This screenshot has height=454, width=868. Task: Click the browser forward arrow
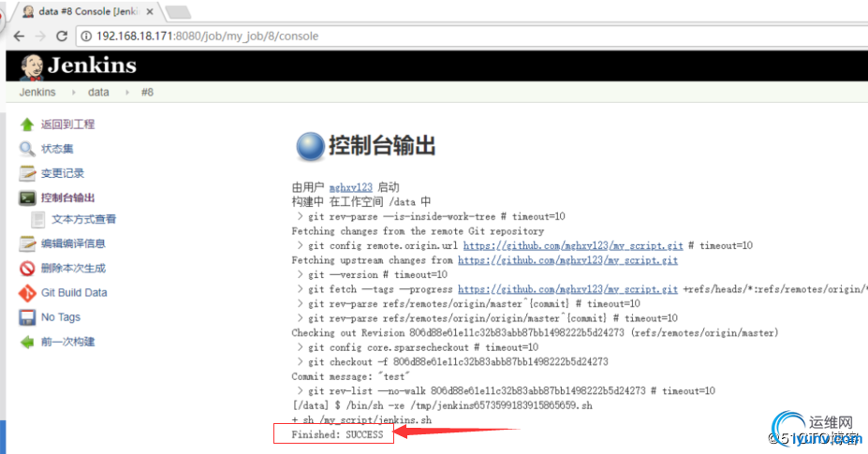(x=40, y=36)
